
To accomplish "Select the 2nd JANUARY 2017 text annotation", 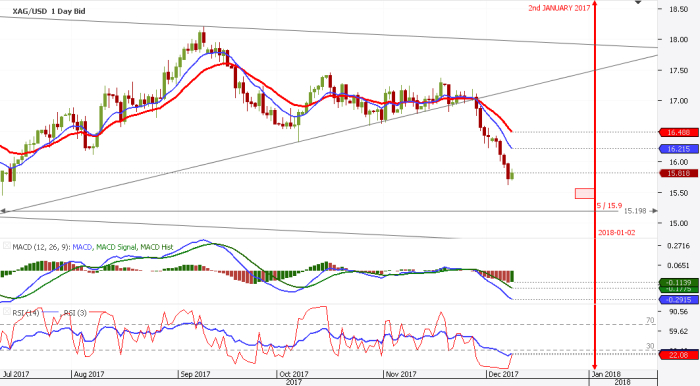I will [559, 8].
